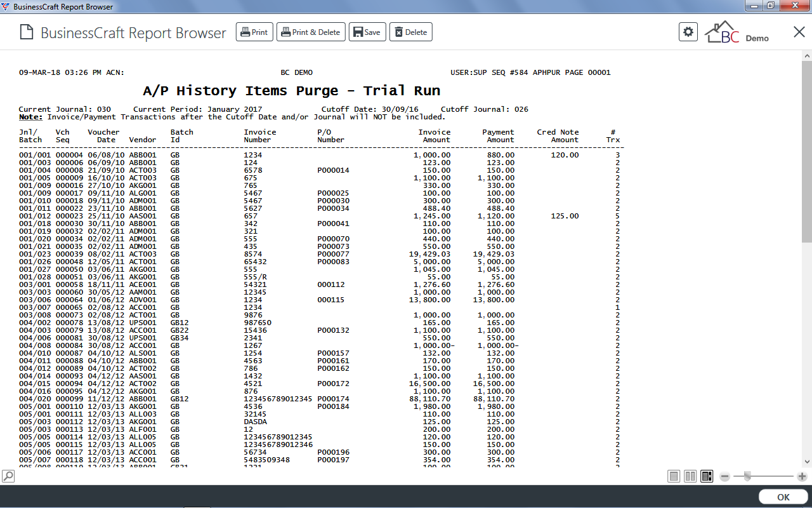Save the report
This screenshot has height=508, width=812.
pos(367,32)
